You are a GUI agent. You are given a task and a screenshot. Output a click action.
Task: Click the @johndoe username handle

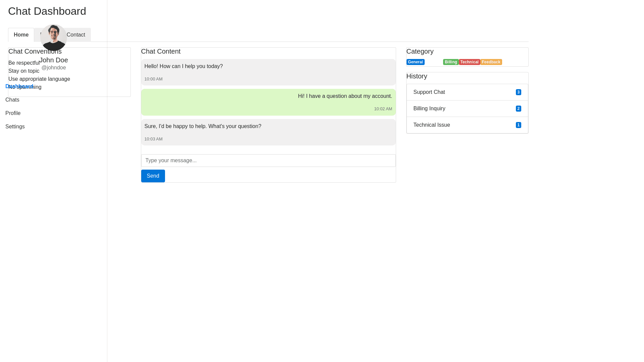tap(54, 68)
